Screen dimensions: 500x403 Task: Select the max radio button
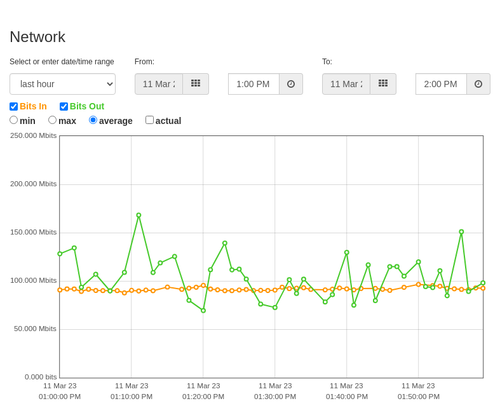click(x=52, y=120)
